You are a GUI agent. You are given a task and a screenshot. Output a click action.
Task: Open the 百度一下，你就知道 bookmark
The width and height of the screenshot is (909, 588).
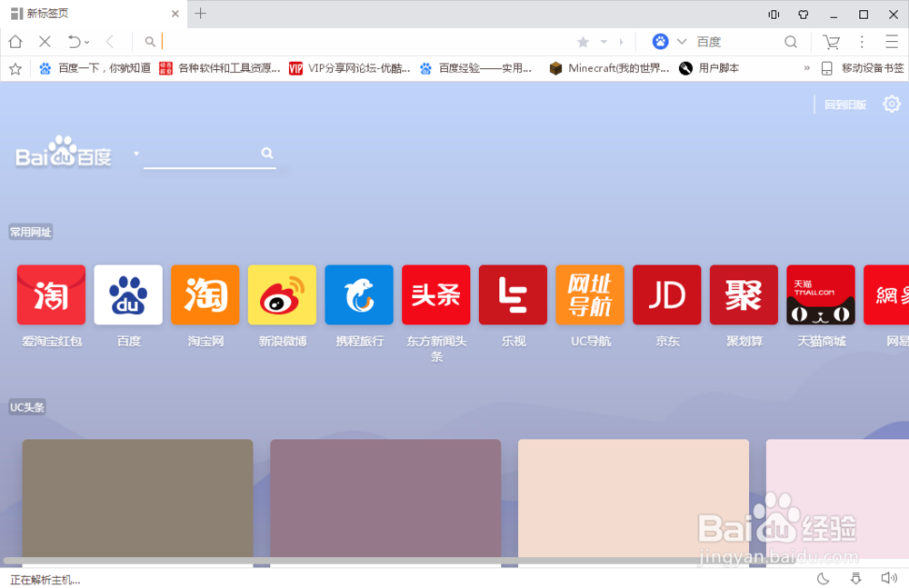95,68
